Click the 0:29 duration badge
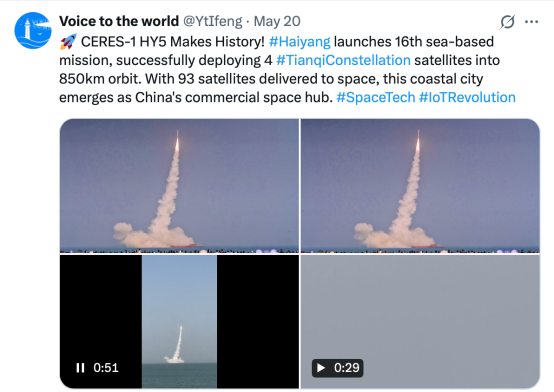554x392 pixels. coord(337,368)
